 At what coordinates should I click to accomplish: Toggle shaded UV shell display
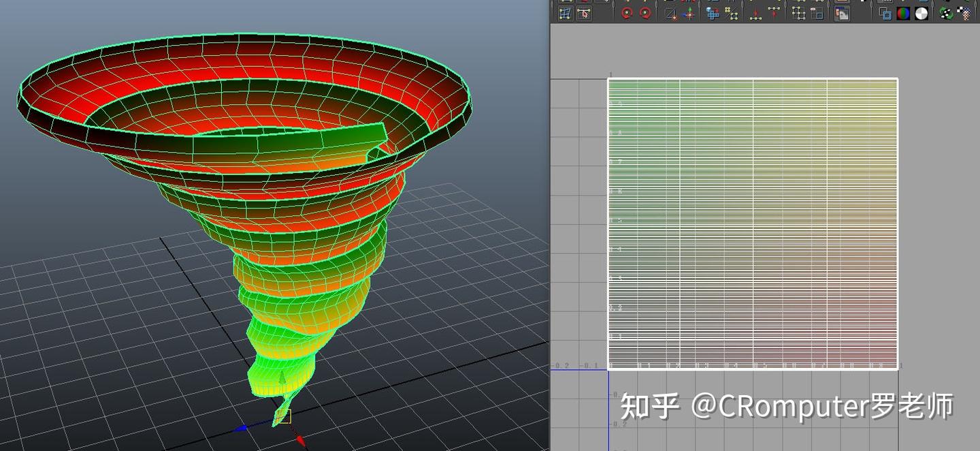tap(887, 14)
